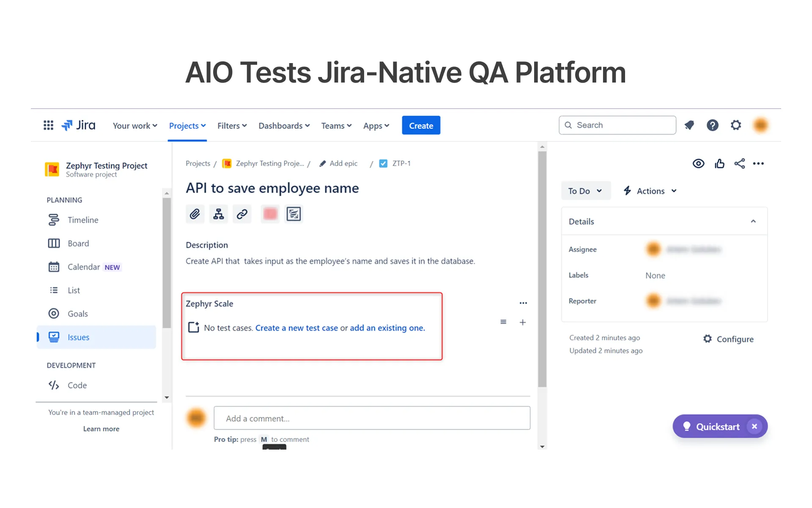Click the new test case icon
812x508 pixels.
[x=194, y=327]
